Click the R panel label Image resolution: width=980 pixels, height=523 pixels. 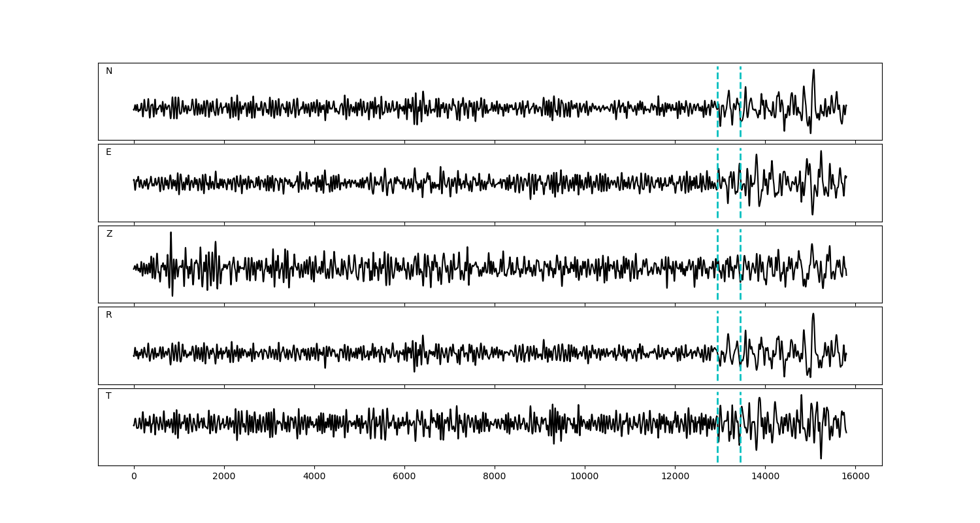click(x=109, y=315)
